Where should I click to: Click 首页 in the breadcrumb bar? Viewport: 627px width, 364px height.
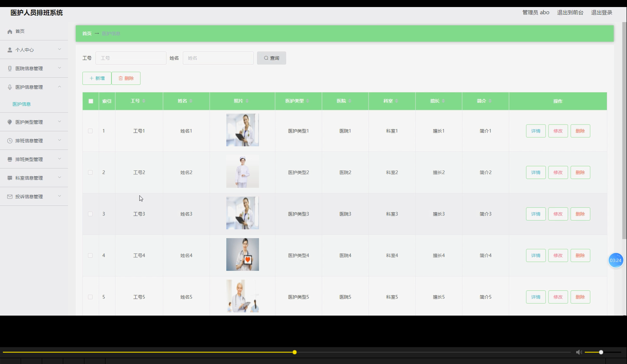click(87, 34)
